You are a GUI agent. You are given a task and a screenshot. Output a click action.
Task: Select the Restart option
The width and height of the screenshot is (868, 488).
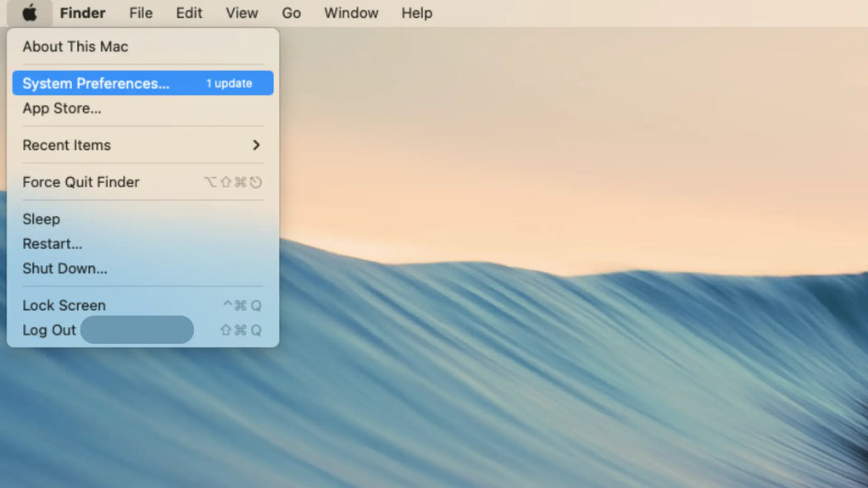[52, 244]
